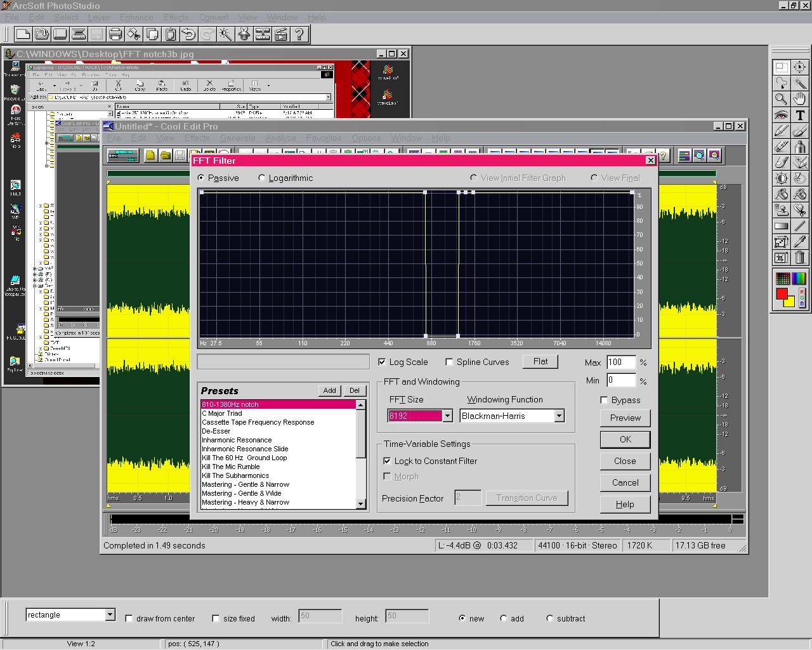Select the add selection mode radio button
This screenshot has width=812, height=650.
click(x=504, y=618)
